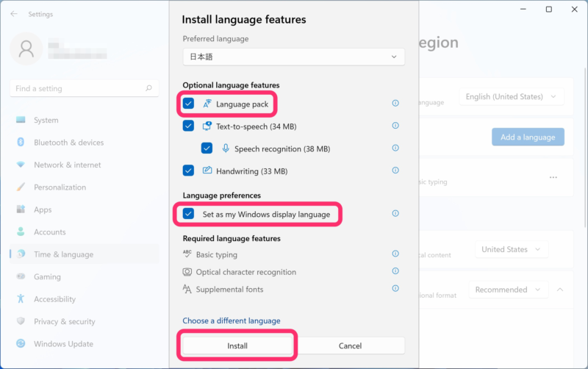
Task: Click the Cancel button
Action: [351, 345]
